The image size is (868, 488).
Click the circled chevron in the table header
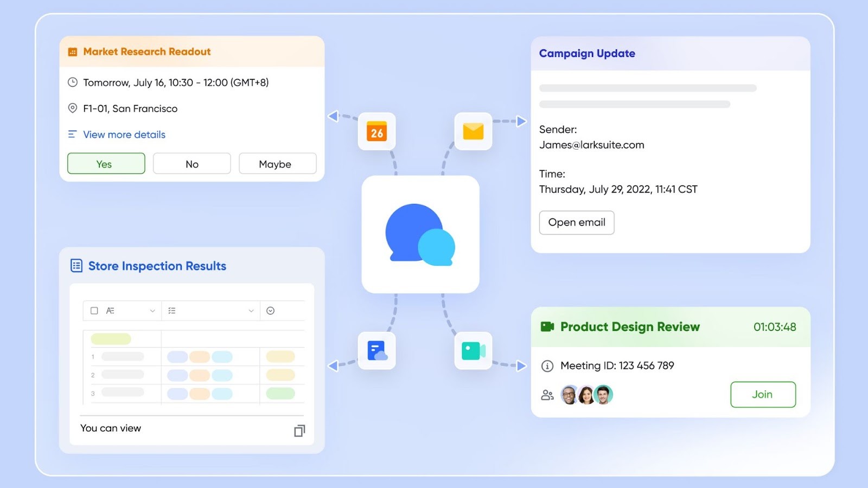click(271, 310)
